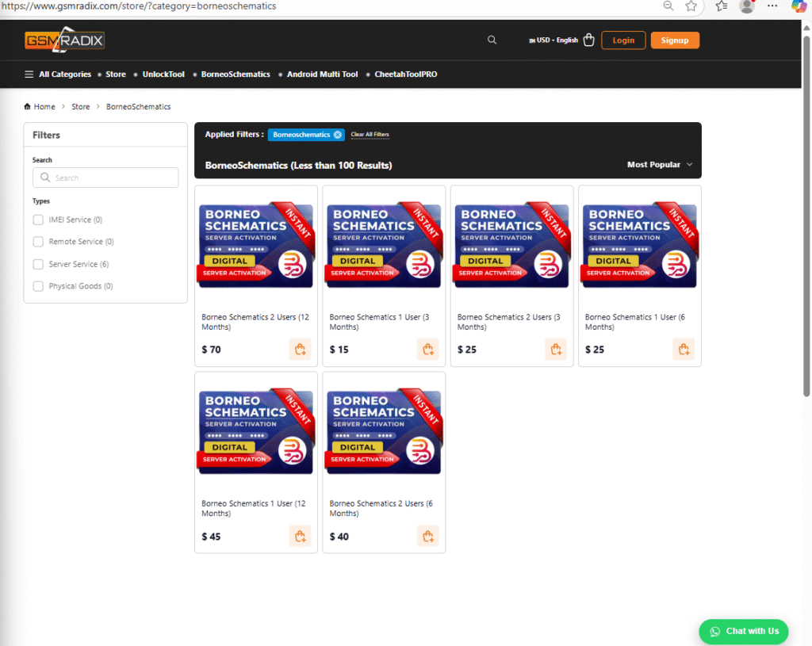This screenshot has height=646, width=812.
Task: Click the Home icon in breadcrumb
Action: tap(28, 106)
